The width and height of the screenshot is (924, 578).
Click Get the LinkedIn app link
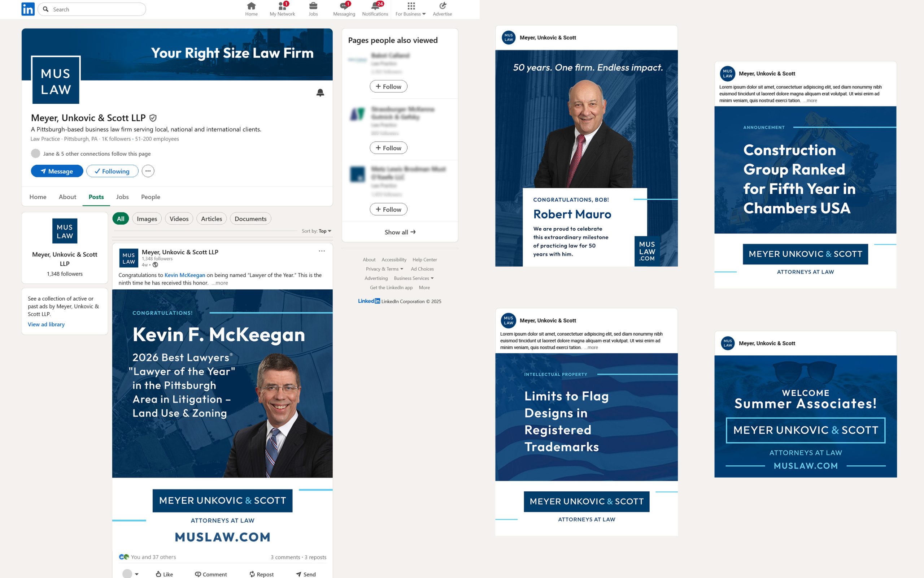tap(391, 288)
